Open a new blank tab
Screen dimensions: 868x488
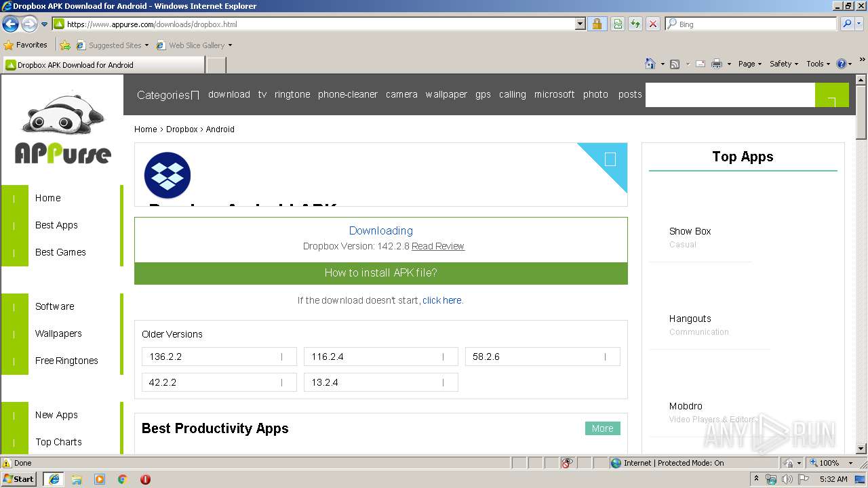pos(216,65)
